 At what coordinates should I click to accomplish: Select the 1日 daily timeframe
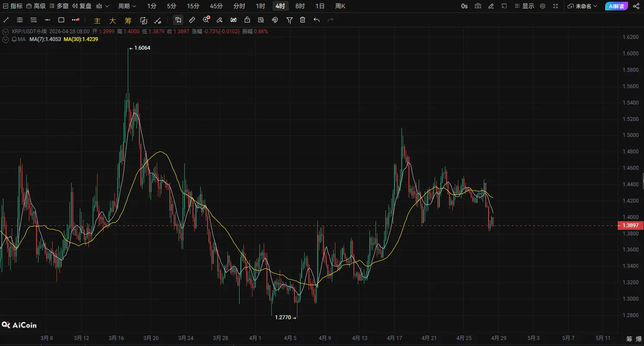(320, 6)
